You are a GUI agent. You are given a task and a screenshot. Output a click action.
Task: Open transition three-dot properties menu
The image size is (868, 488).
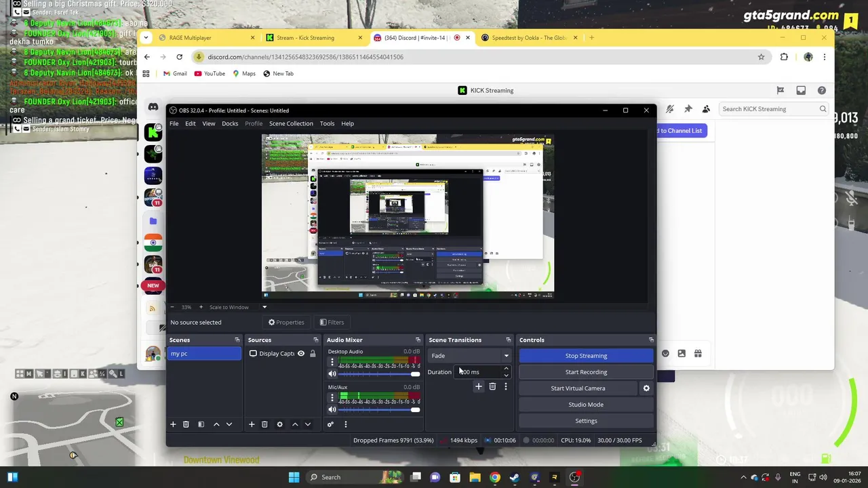click(505, 386)
